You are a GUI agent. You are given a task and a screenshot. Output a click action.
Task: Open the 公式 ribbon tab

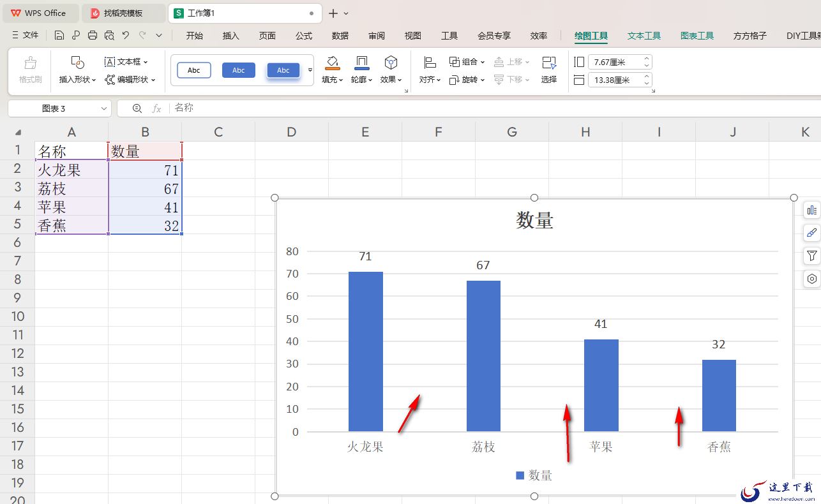[304, 36]
